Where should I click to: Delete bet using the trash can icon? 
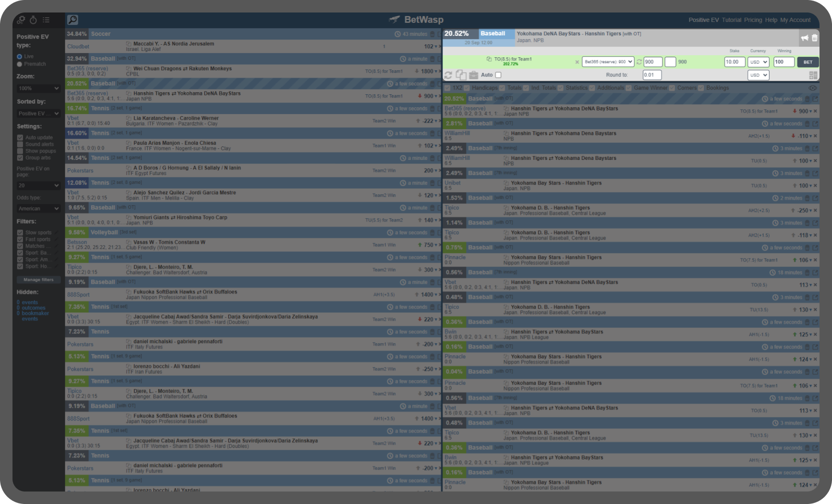[x=814, y=38]
